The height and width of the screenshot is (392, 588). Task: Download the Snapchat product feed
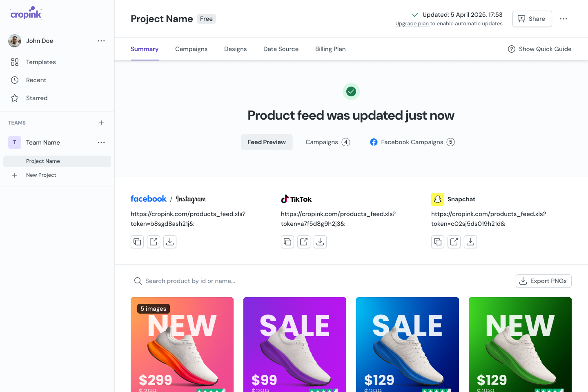pyautogui.click(x=470, y=242)
